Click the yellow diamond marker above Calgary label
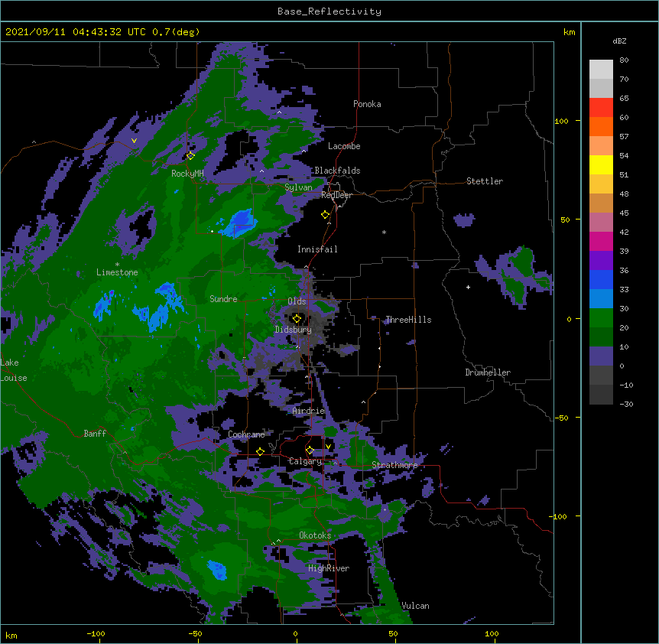Screen dimensions: 659x644 310,450
